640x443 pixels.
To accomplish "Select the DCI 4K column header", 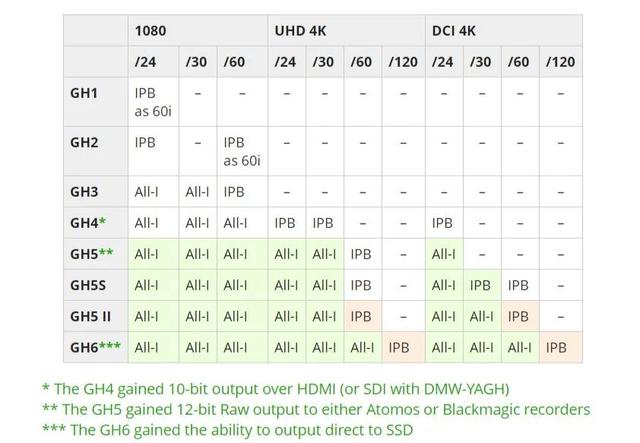I will [x=504, y=31].
